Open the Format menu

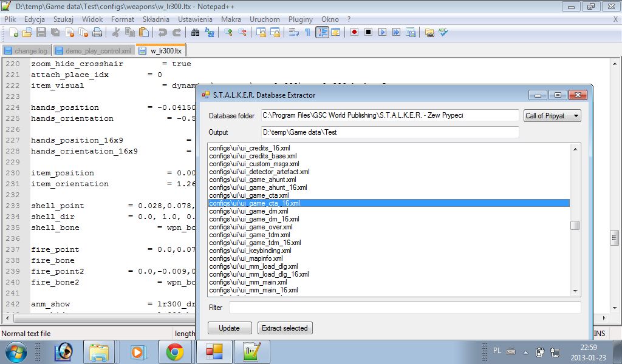pos(123,19)
